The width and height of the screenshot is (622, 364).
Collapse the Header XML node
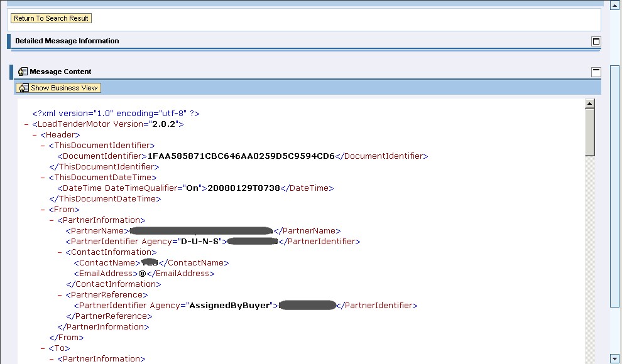tap(35, 135)
